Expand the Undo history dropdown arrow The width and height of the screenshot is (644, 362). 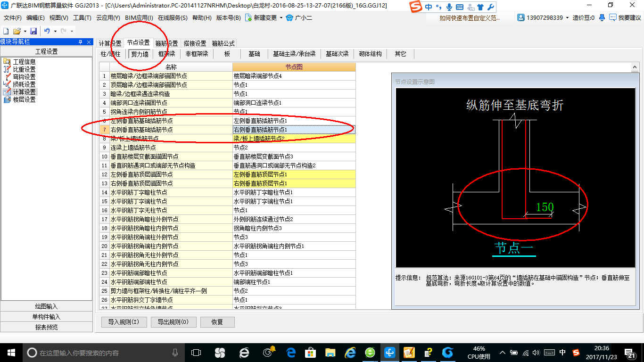point(55,31)
